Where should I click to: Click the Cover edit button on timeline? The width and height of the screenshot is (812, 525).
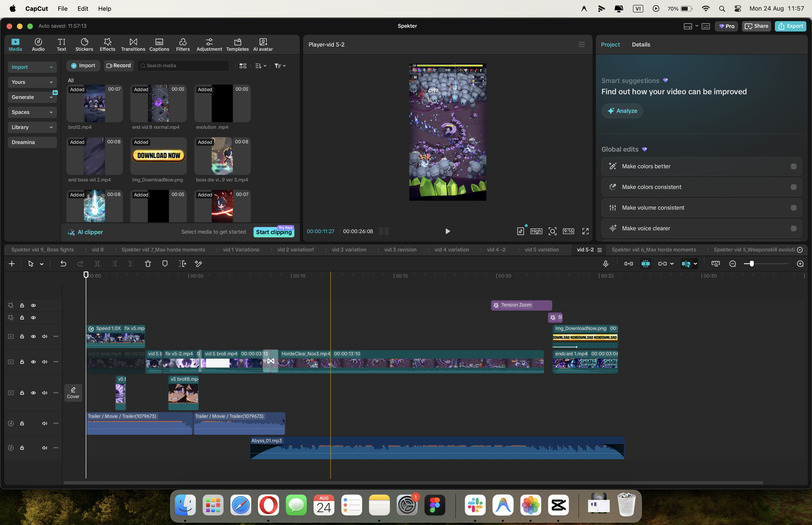tap(73, 393)
